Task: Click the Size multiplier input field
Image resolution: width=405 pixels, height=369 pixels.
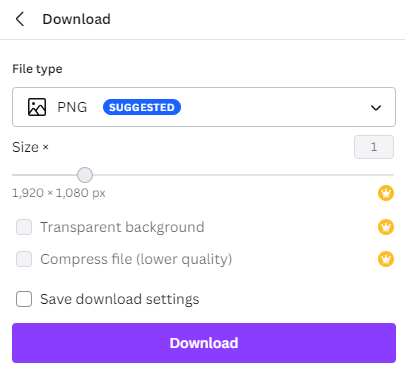Action: (x=374, y=147)
